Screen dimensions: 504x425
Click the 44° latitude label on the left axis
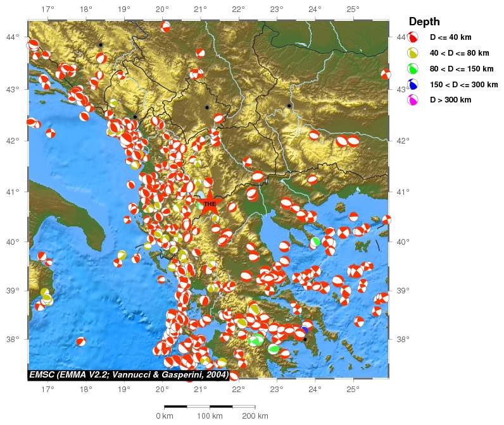tap(13, 37)
